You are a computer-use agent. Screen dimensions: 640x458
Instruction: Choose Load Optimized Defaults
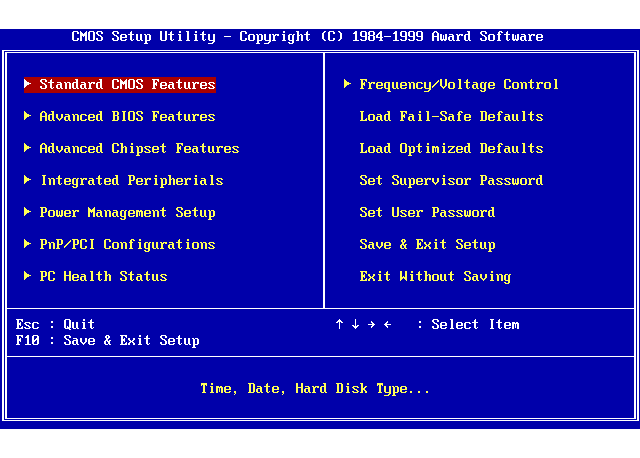pyautogui.click(x=451, y=149)
